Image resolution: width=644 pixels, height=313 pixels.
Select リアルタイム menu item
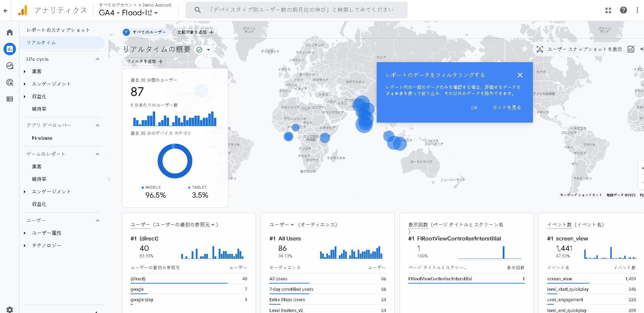pos(62,43)
